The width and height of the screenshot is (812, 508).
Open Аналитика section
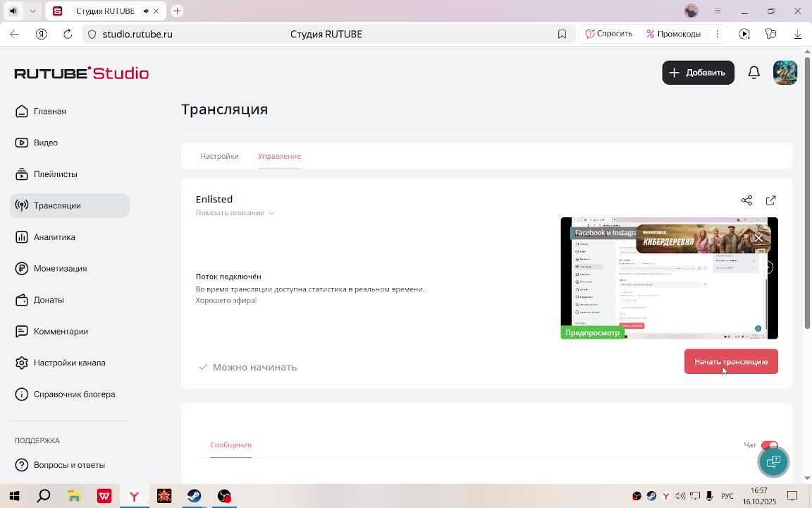coord(46,237)
